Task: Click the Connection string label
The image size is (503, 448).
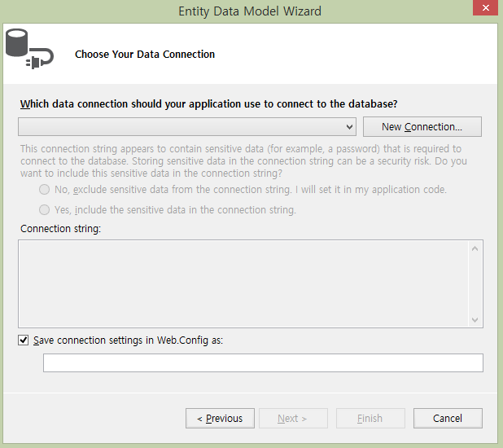Action: click(x=60, y=229)
